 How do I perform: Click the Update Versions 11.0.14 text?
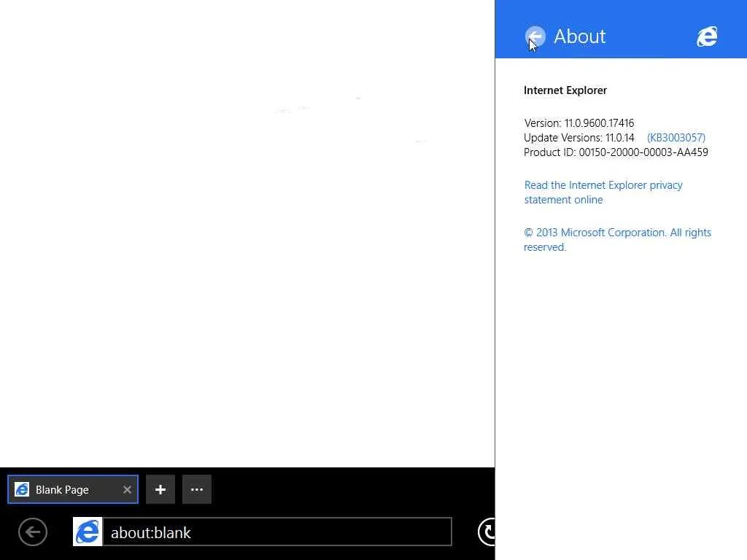click(x=579, y=138)
